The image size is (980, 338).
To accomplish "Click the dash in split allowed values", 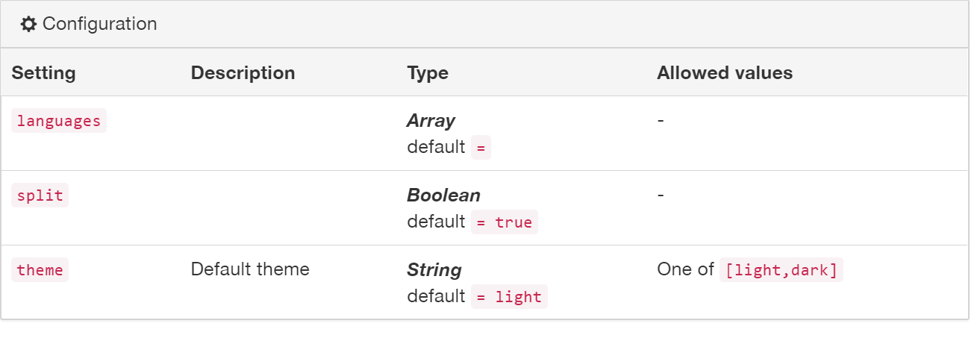I will 661,195.
